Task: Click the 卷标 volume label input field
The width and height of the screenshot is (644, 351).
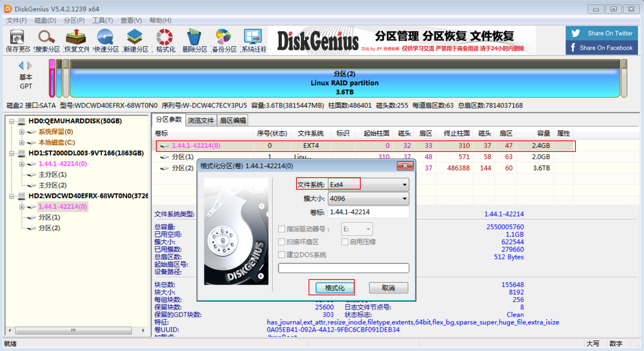Action: click(368, 212)
